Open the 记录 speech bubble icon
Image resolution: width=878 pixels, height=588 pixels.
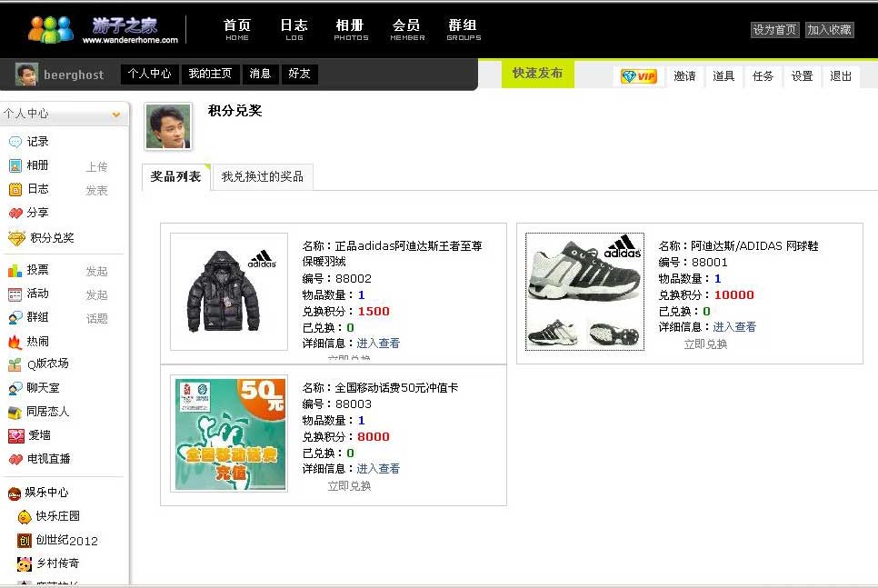pyautogui.click(x=15, y=143)
